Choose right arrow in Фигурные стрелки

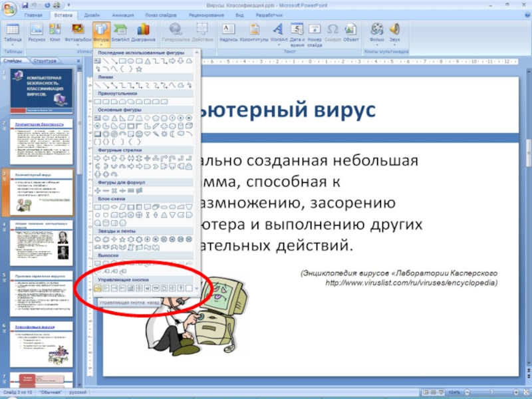pyautogui.click(x=98, y=158)
